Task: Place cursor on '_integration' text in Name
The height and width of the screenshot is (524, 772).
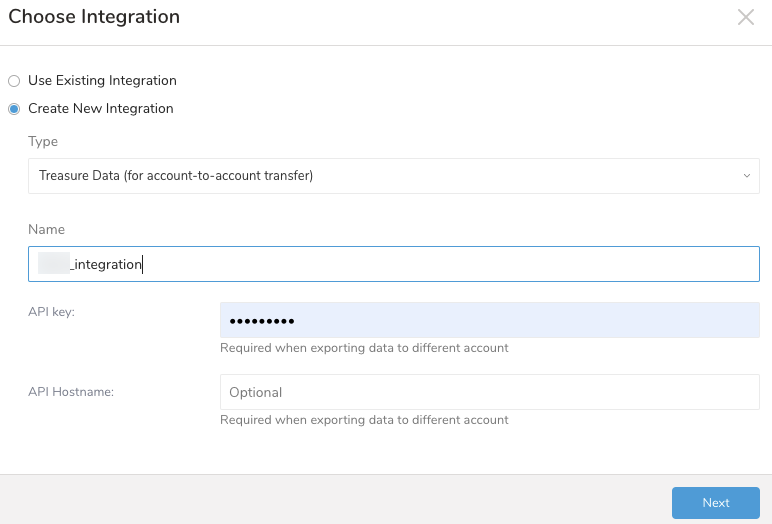Action: (x=106, y=265)
